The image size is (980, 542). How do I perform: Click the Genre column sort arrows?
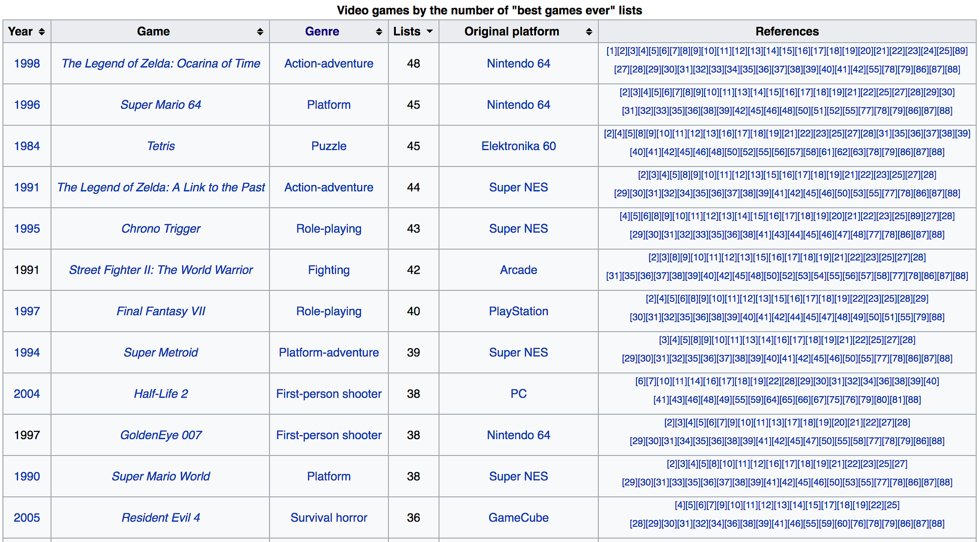(379, 32)
